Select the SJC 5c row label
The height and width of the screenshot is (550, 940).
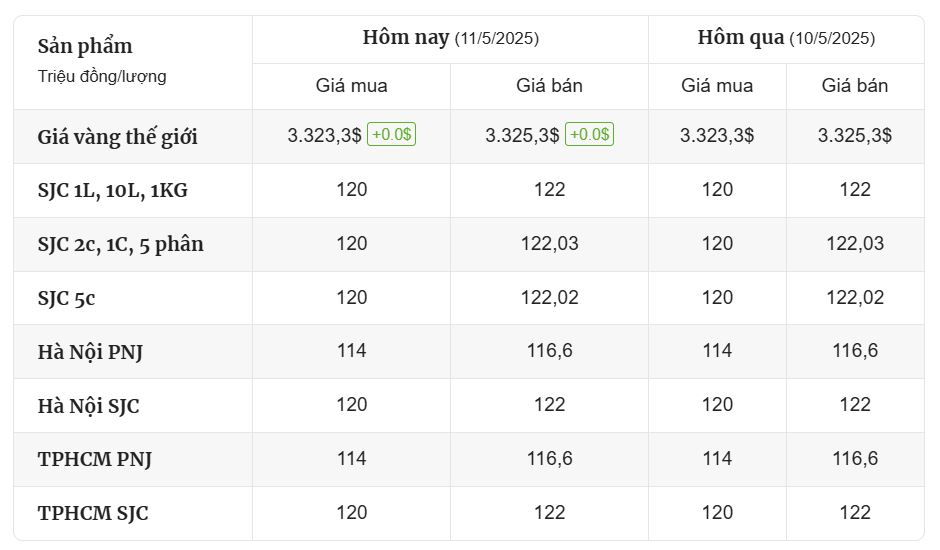click(67, 298)
